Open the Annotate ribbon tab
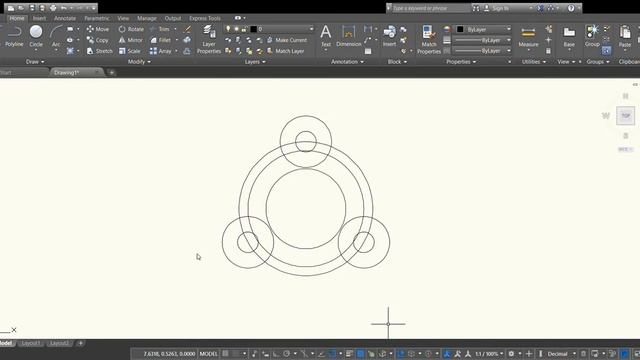This screenshot has width=640, height=360. point(65,18)
